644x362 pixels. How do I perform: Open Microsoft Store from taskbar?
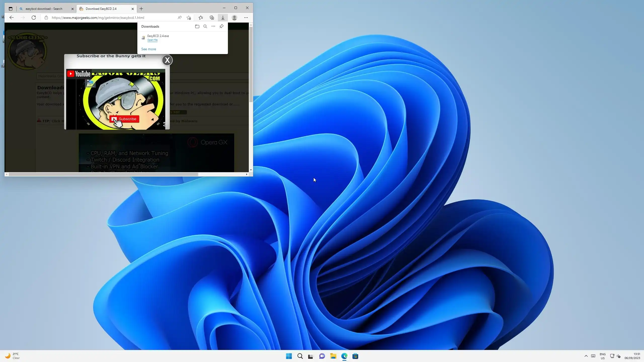click(x=355, y=356)
